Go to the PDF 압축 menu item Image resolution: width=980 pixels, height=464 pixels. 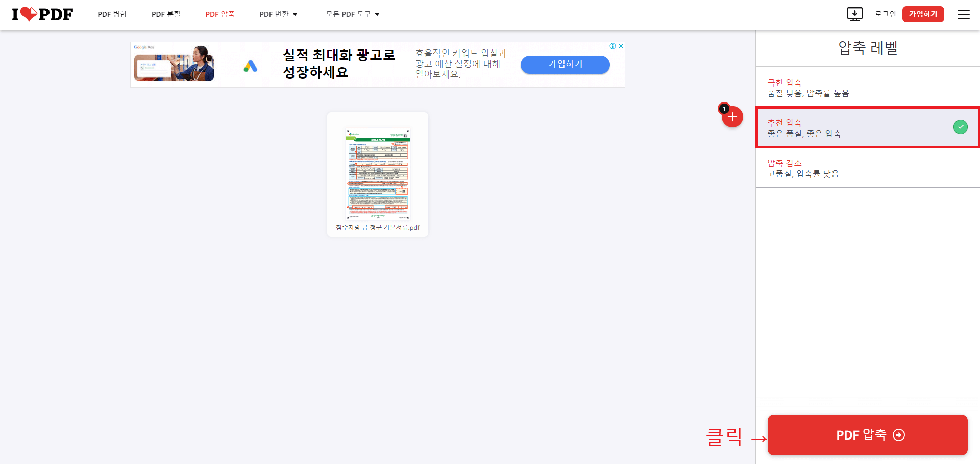click(220, 14)
